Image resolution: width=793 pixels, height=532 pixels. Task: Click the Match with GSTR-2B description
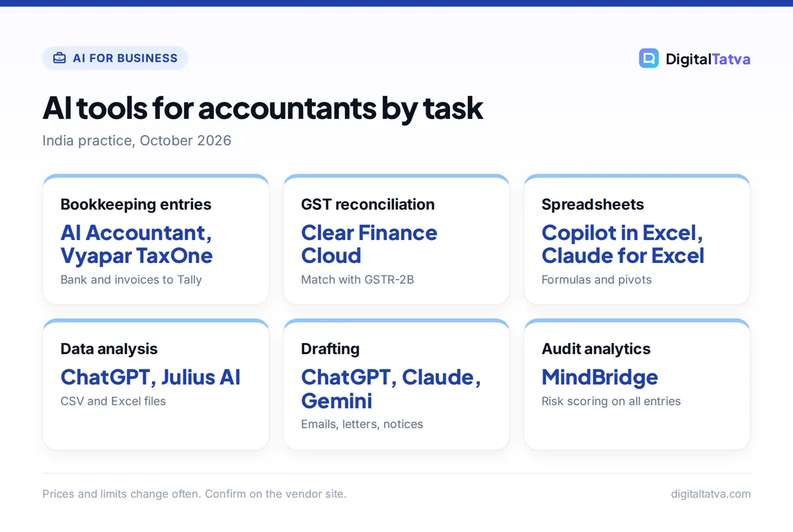coord(358,280)
